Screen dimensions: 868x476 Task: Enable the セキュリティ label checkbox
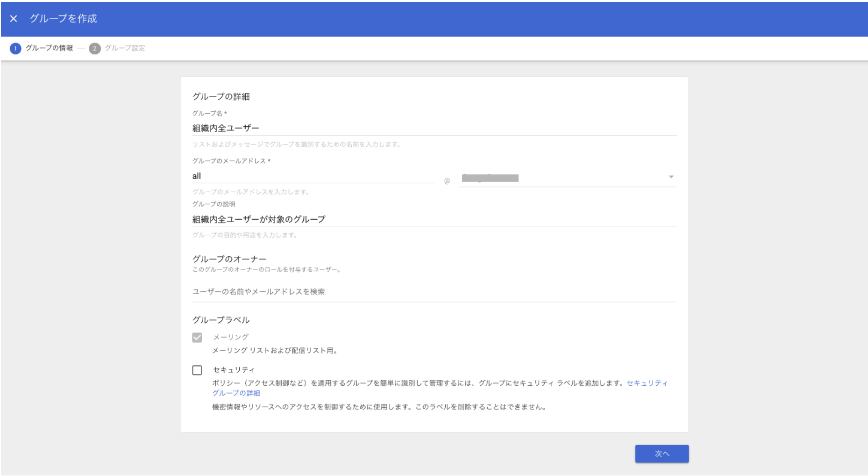197,370
